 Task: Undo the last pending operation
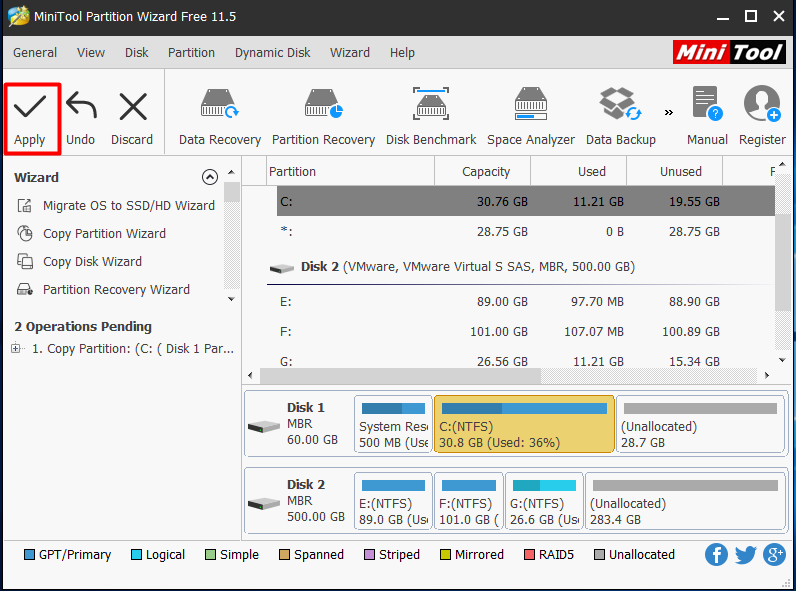point(81,119)
